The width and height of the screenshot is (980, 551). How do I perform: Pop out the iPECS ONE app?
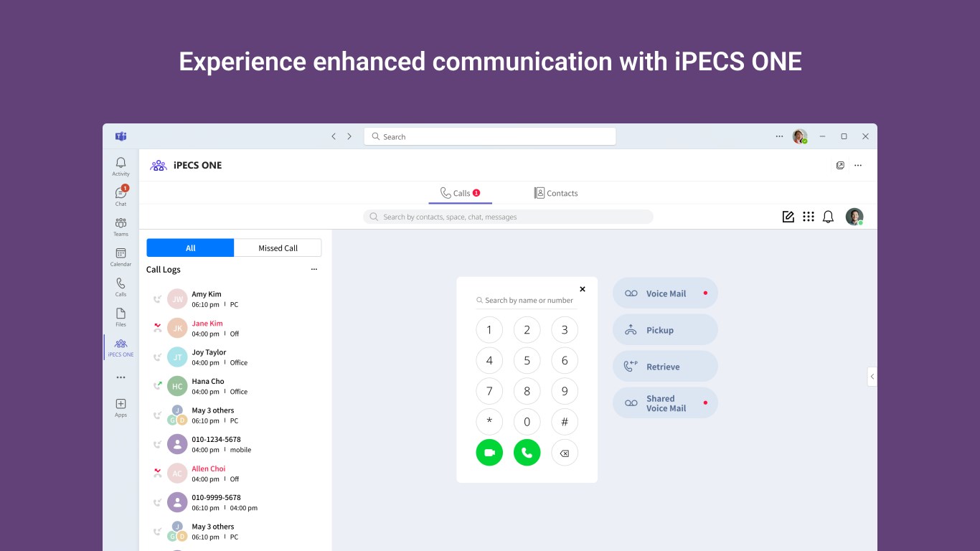(x=840, y=165)
